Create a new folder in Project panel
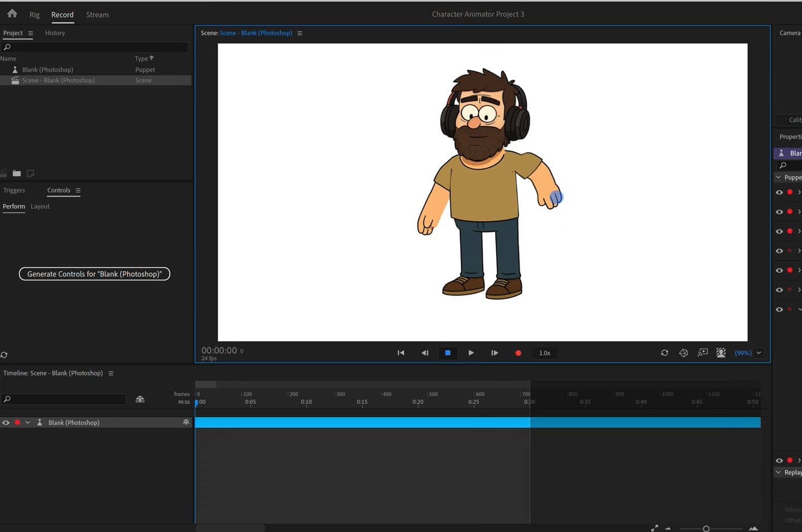 coord(17,173)
